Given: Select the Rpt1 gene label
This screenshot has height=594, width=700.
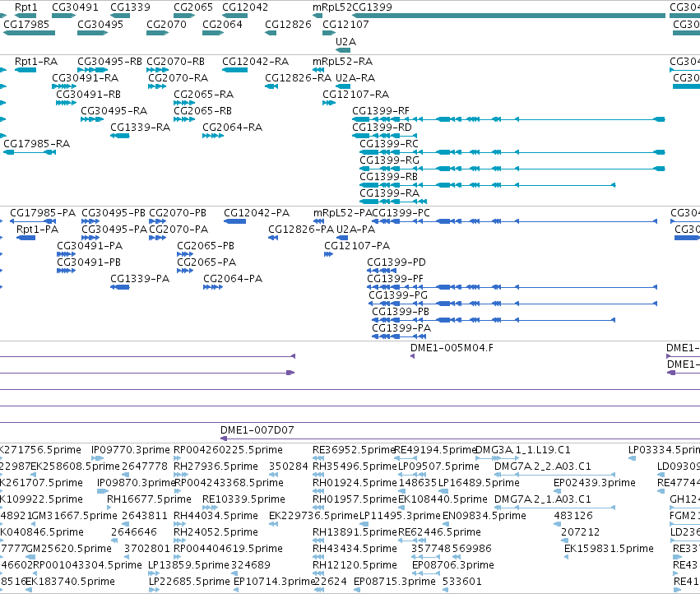Looking at the screenshot, I should coord(25,7).
